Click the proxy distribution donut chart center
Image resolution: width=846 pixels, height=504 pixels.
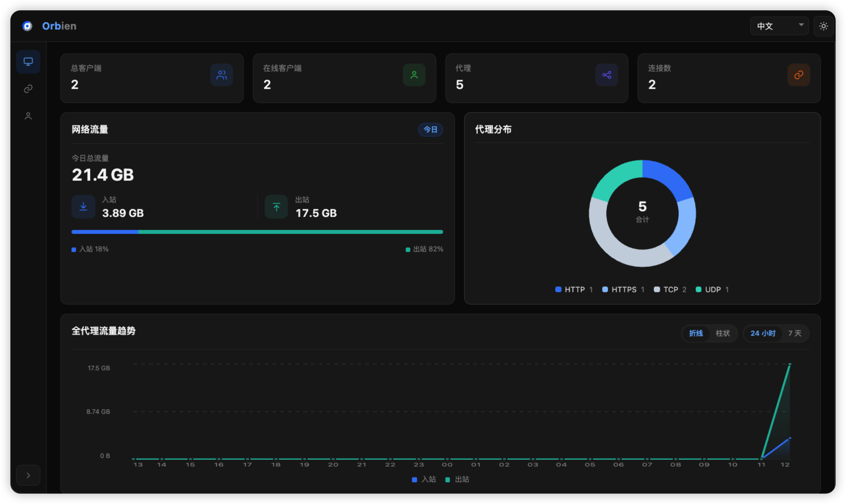tap(643, 213)
